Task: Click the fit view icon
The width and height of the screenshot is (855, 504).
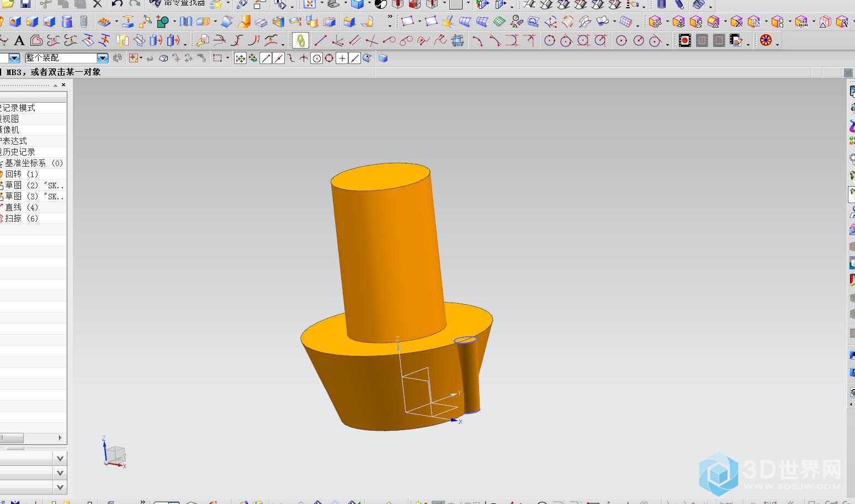Action: tap(310, 4)
